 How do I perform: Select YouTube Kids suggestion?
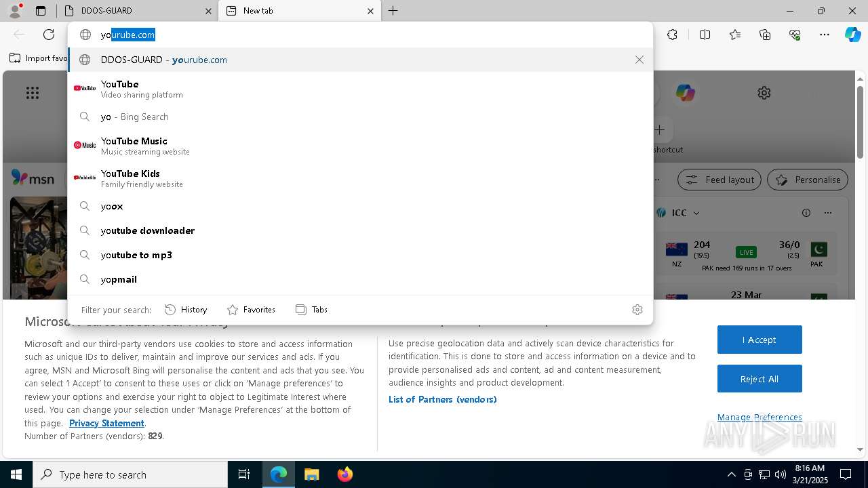tap(360, 178)
